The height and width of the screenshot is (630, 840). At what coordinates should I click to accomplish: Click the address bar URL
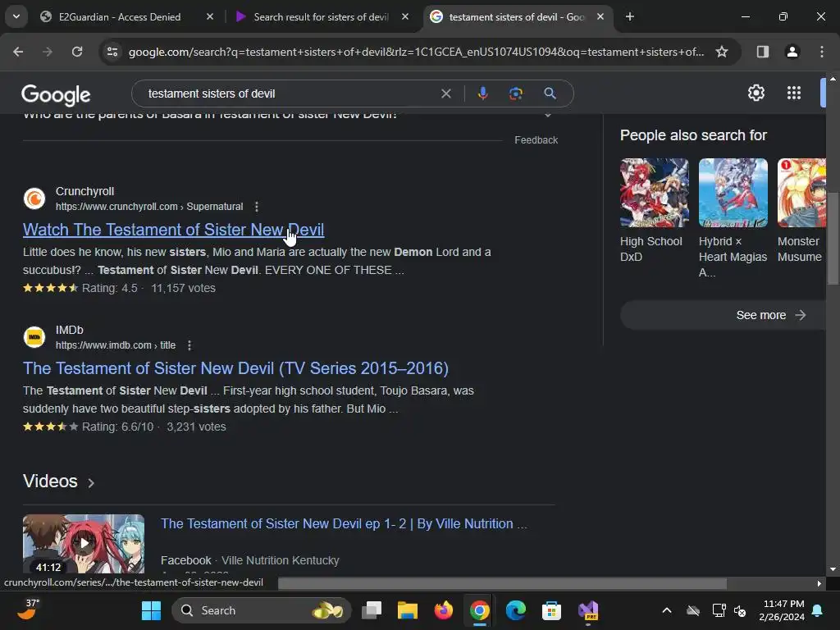click(416, 52)
